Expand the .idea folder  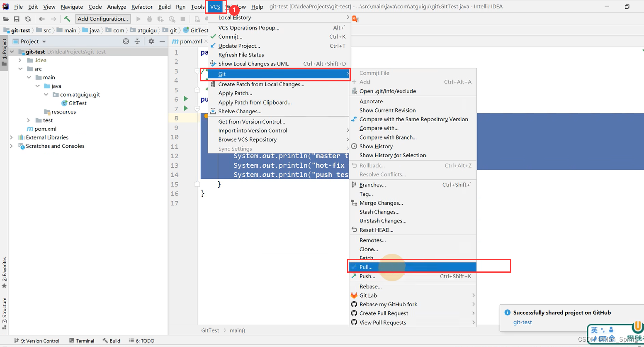click(x=20, y=60)
